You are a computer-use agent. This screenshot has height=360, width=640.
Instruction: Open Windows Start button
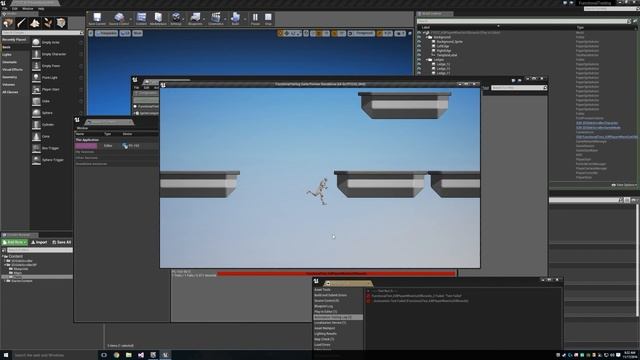click(6, 355)
